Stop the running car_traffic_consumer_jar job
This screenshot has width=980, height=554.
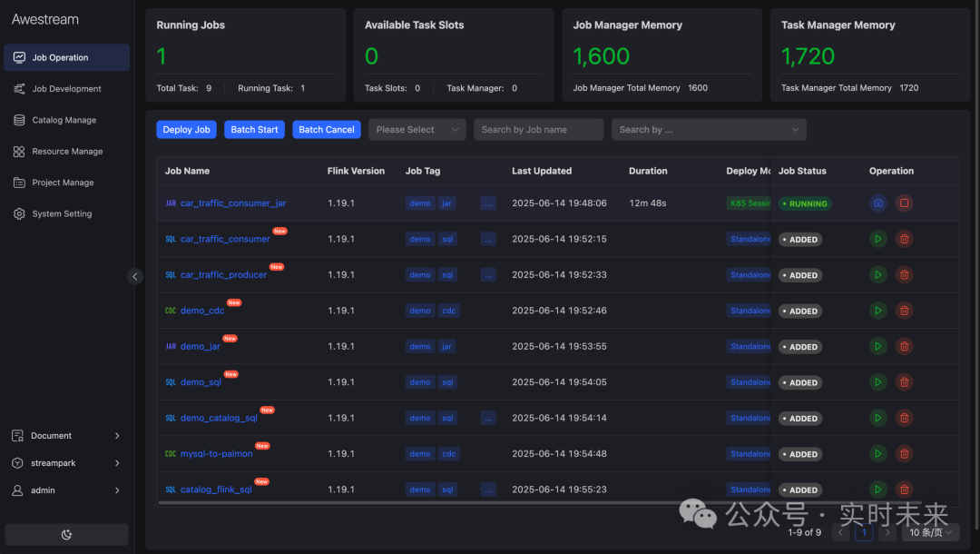click(904, 203)
